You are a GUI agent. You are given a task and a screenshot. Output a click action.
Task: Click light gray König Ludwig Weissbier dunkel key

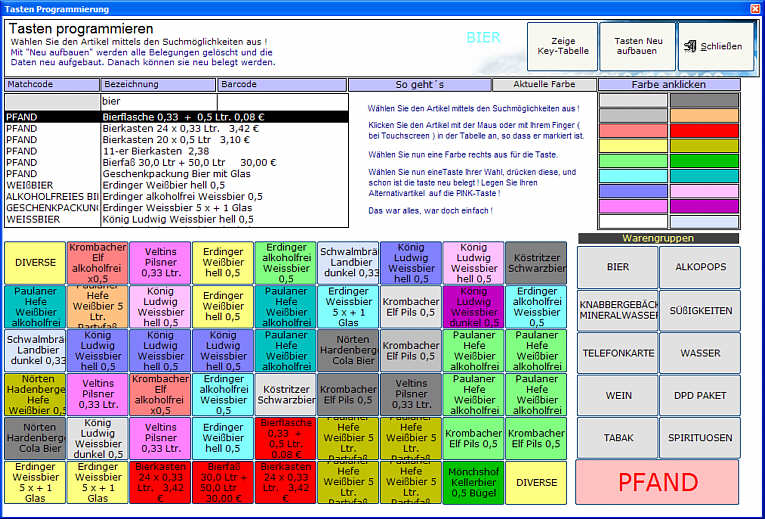98,438
